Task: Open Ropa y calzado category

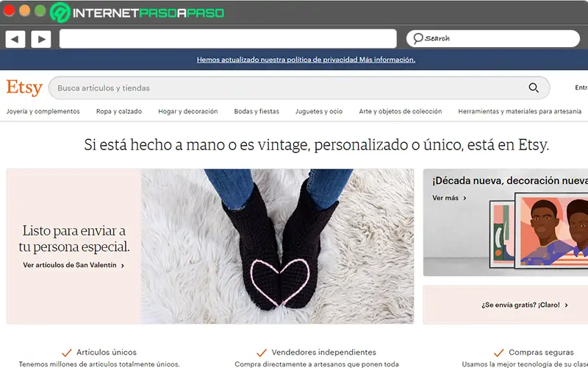Action: [119, 112]
